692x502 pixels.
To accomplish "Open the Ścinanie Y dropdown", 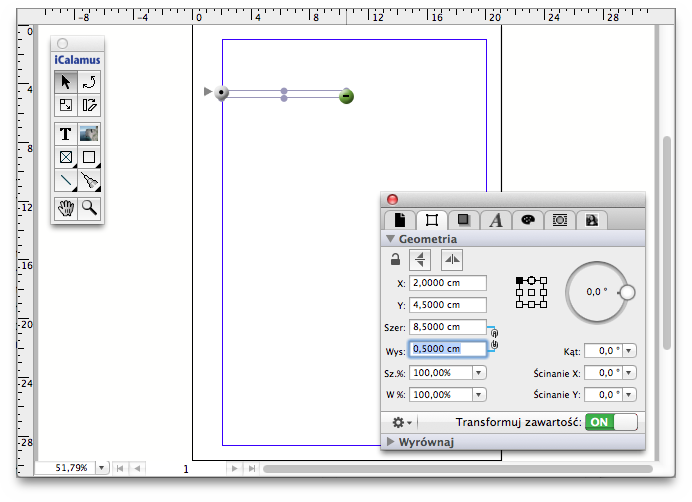I will coord(629,394).
